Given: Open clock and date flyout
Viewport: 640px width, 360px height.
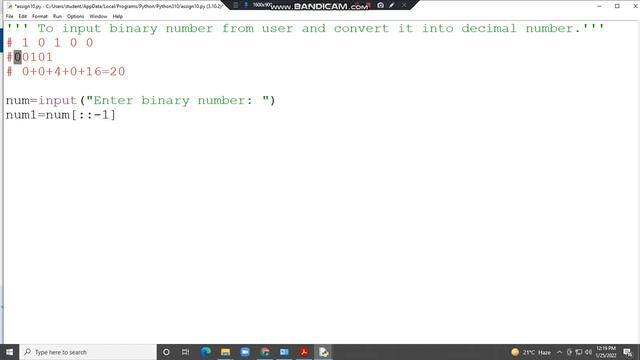Looking at the screenshot, I should [x=606, y=352].
